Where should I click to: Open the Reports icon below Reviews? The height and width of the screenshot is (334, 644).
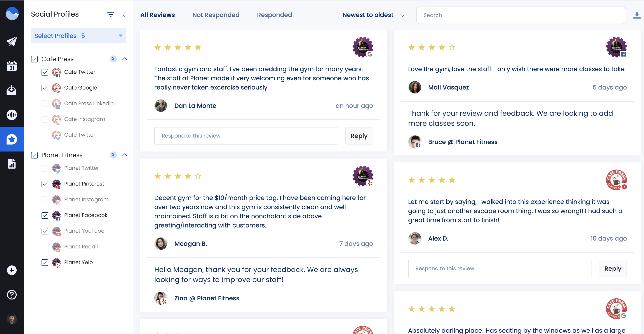tap(12, 164)
